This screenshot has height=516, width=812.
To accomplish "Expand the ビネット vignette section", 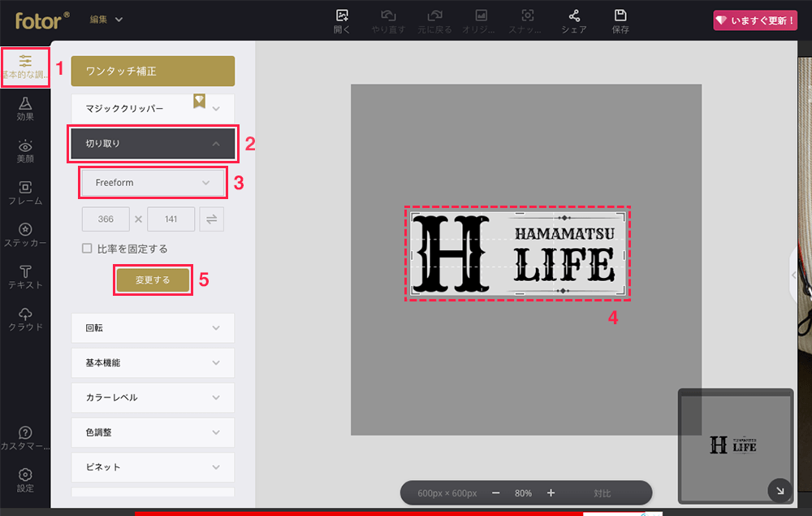I will pyautogui.click(x=153, y=466).
